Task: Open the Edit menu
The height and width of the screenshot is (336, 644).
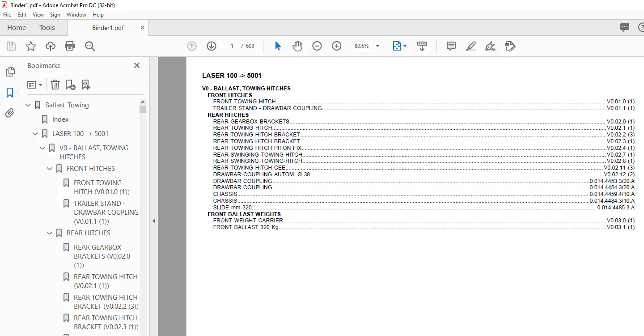Action: (x=22, y=15)
